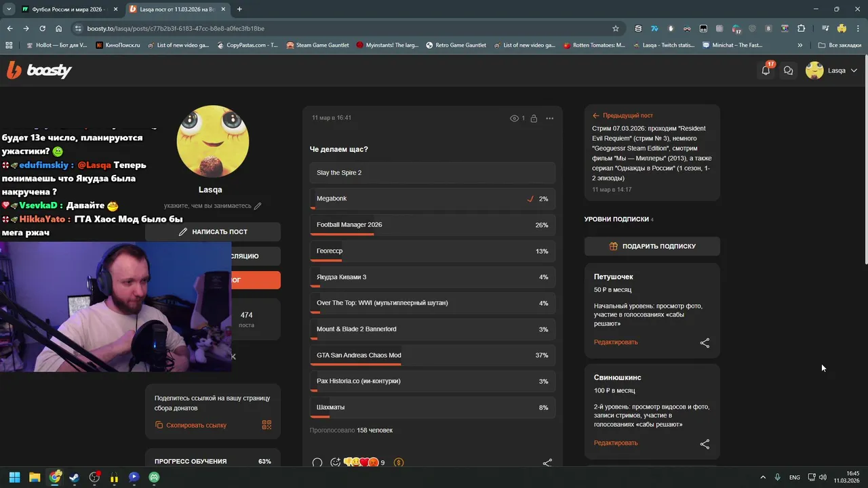The height and width of the screenshot is (488, 868).
Task: Open the tray volume control
Action: click(823, 477)
